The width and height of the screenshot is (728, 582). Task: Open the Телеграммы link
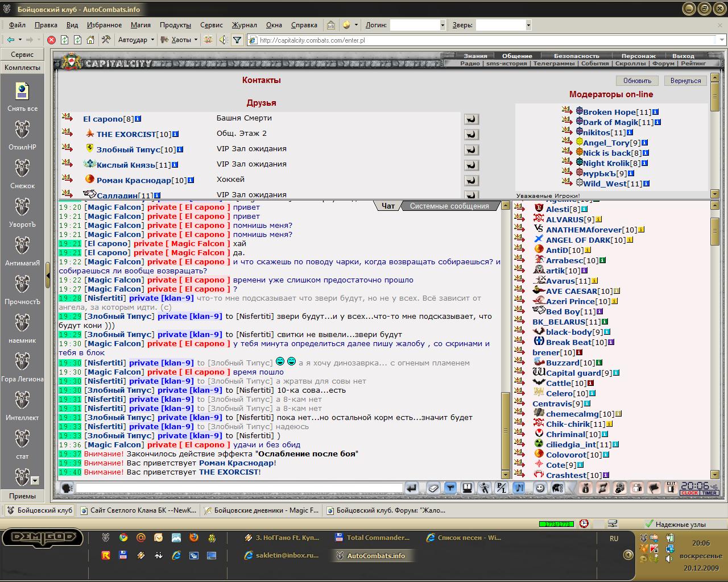point(553,64)
